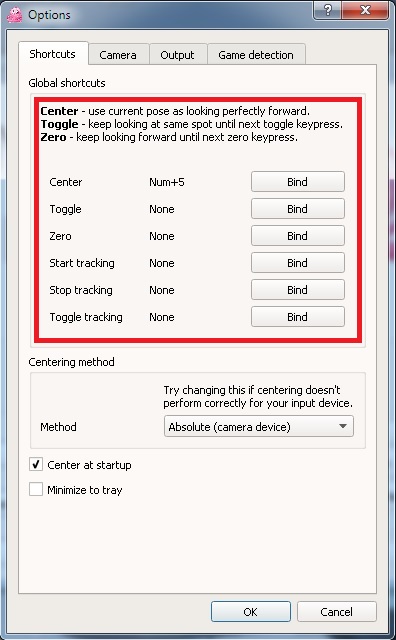This screenshot has width=396, height=640.
Task: Cancel the Options dialog
Action: click(336, 611)
